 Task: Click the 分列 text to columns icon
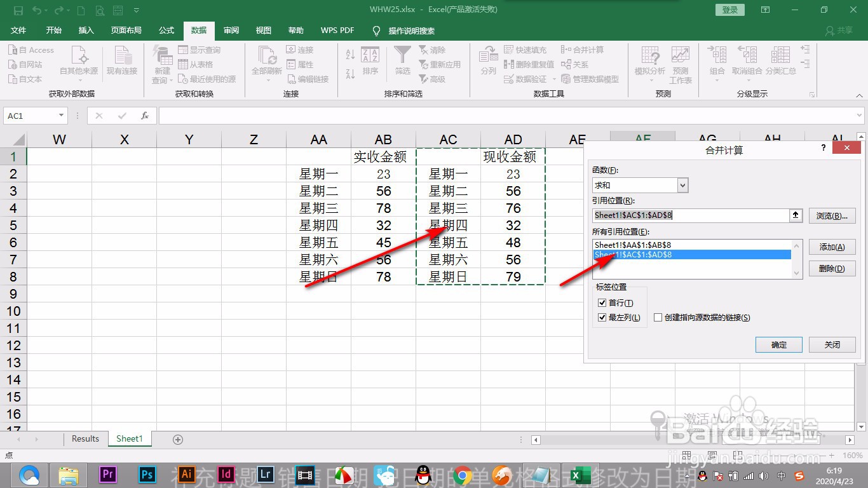488,62
